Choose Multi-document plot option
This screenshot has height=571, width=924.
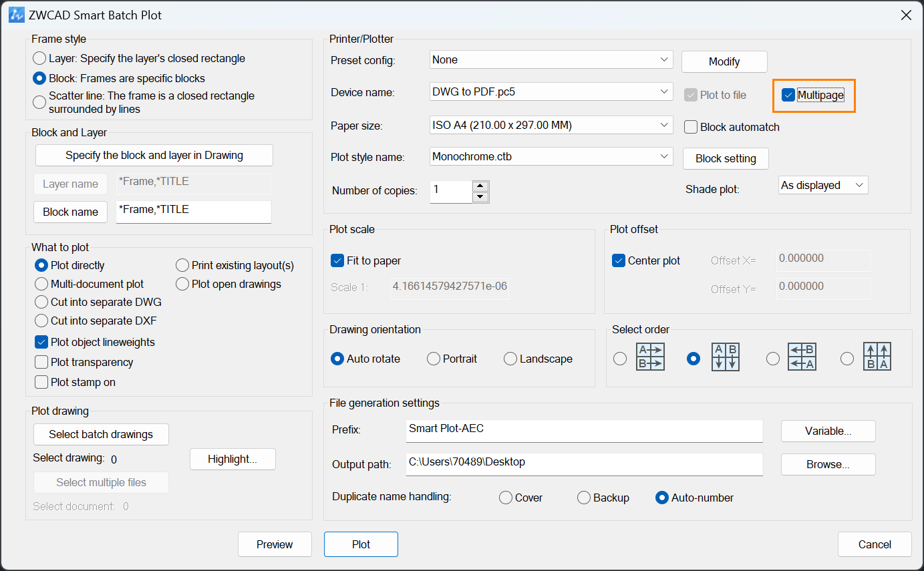41,284
